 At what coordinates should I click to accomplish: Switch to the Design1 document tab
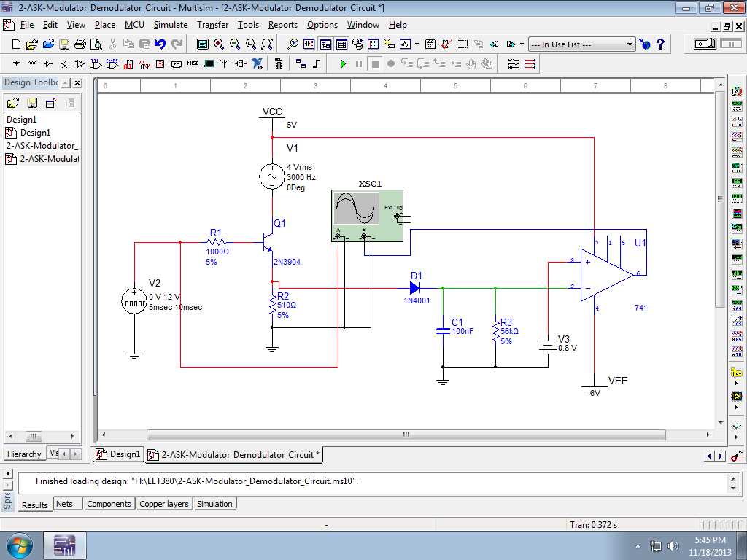click(x=119, y=454)
